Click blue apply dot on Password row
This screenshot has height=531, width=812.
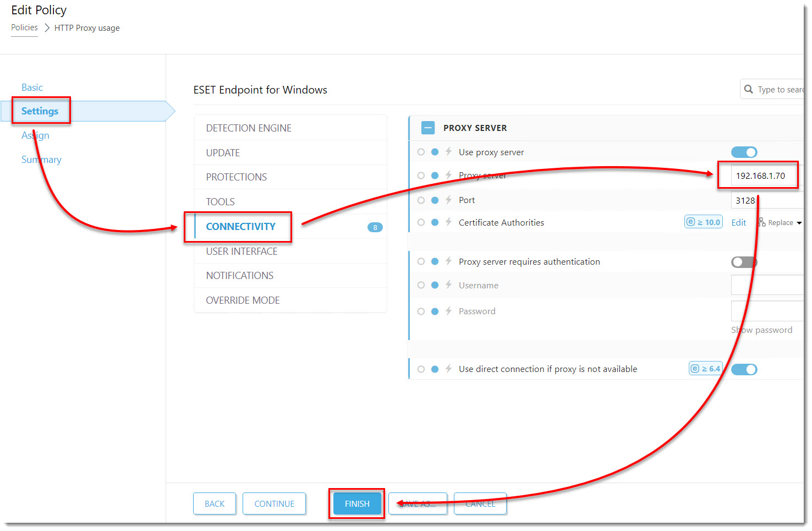435,311
